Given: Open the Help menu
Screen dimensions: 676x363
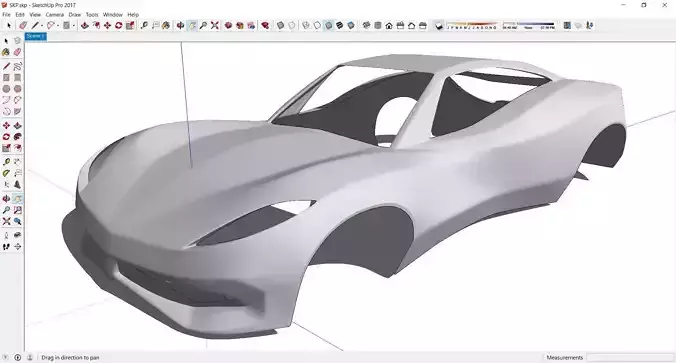Looking at the screenshot, I should (133, 15).
